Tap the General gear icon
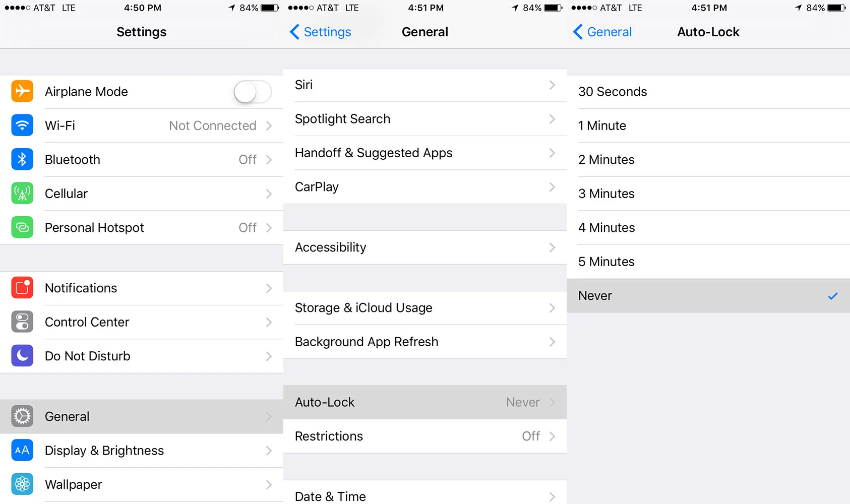Image resolution: width=850 pixels, height=504 pixels. 22,416
